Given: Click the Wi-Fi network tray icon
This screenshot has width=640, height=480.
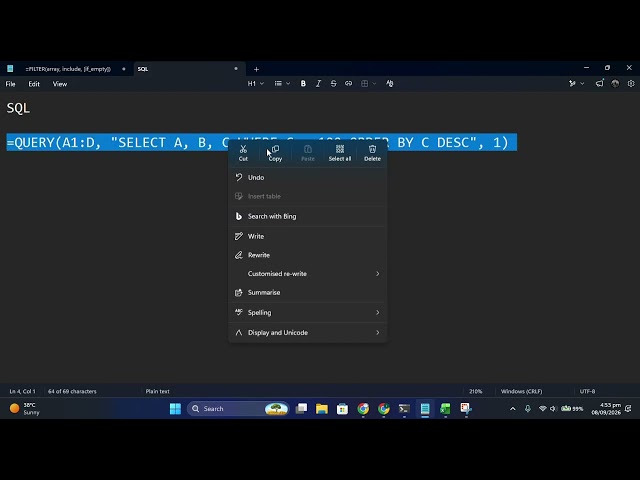Looking at the screenshot, I should 542,409.
